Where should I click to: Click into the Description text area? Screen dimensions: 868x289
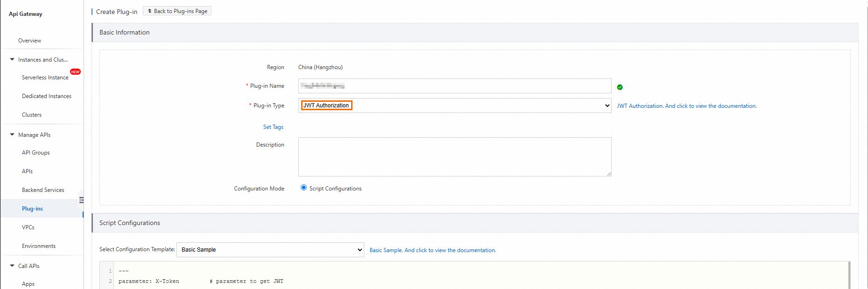click(454, 157)
